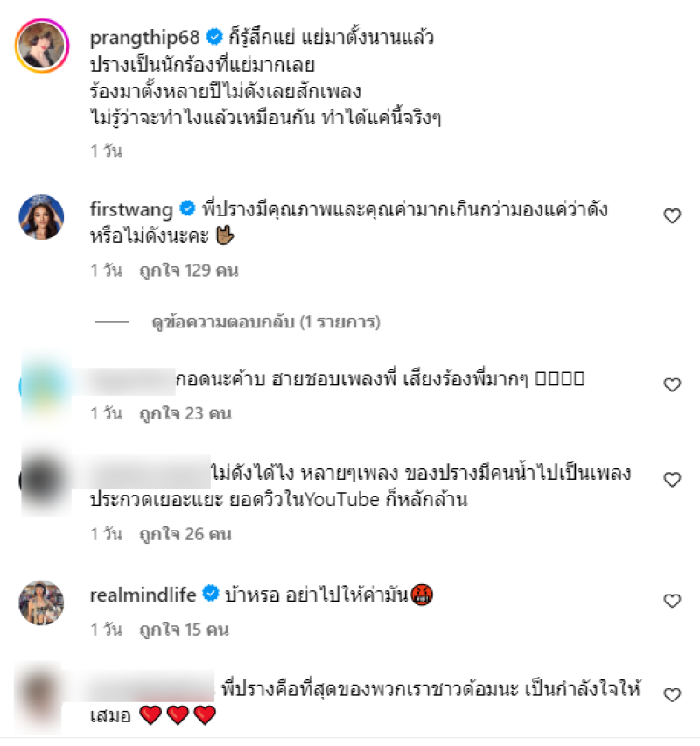Click firstwang profile avatar
The width and height of the screenshot is (700, 746).
(41, 217)
